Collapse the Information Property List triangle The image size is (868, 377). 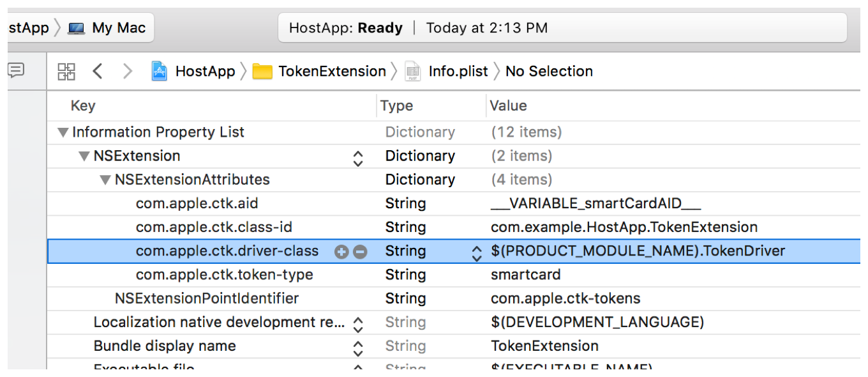(62, 132)
